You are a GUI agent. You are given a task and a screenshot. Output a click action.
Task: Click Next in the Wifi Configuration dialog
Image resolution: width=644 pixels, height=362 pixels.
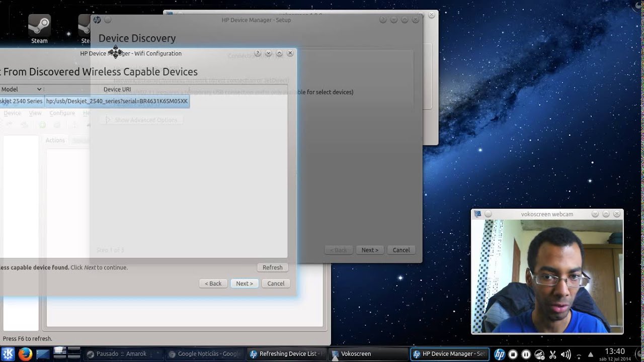tap(245, 284)
